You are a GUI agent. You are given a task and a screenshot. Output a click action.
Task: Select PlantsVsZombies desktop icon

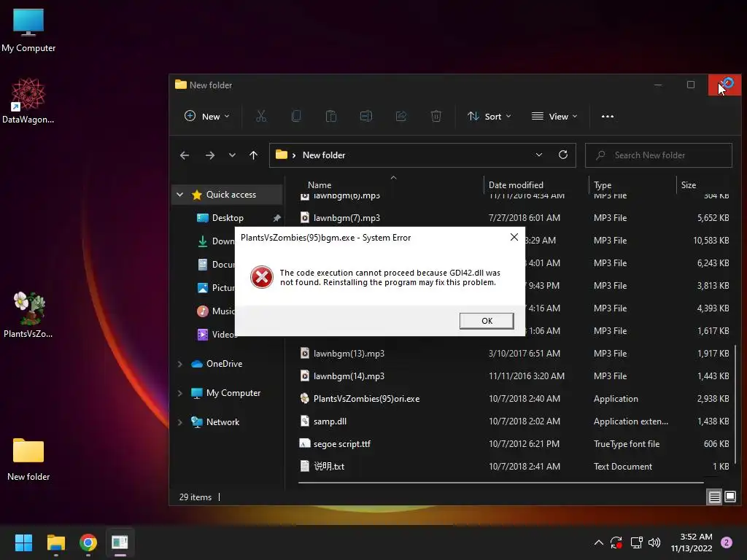pyautogui.click(x=28, y=315)
